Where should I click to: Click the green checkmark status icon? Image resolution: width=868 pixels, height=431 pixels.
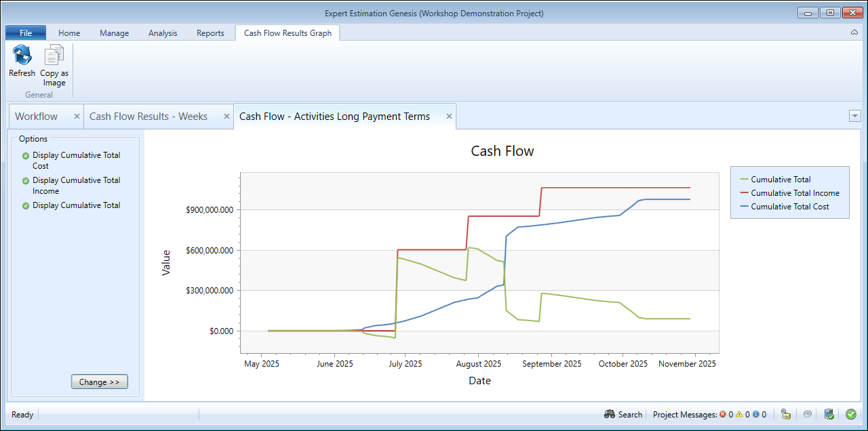click(850, 414)
